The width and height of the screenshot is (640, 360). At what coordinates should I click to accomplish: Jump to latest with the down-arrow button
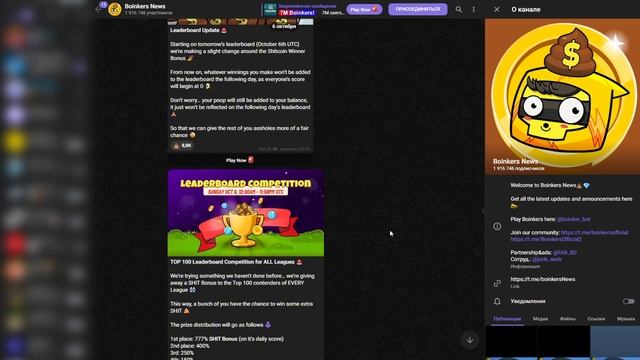click(470, 340)
